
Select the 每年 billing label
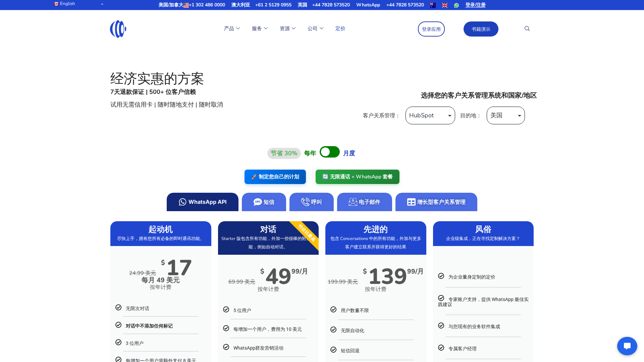point(310,153)
